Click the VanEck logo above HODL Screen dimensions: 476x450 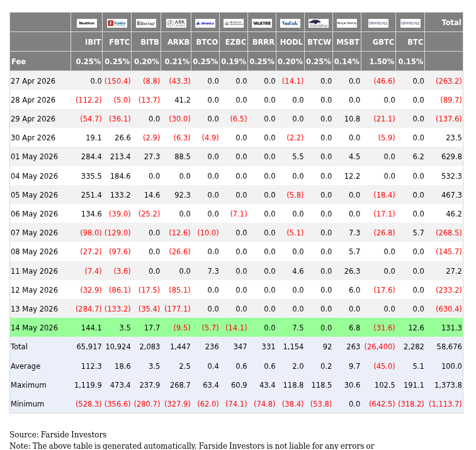290,23
